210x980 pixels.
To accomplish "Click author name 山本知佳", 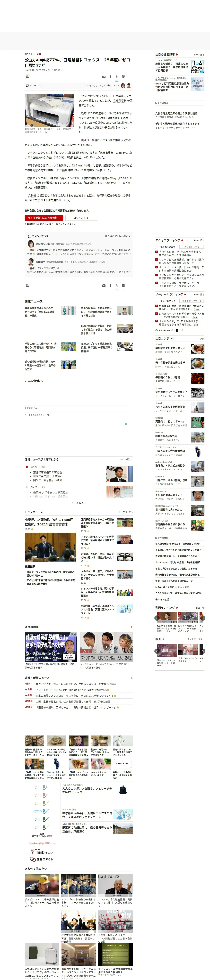I will click(29, 70).
